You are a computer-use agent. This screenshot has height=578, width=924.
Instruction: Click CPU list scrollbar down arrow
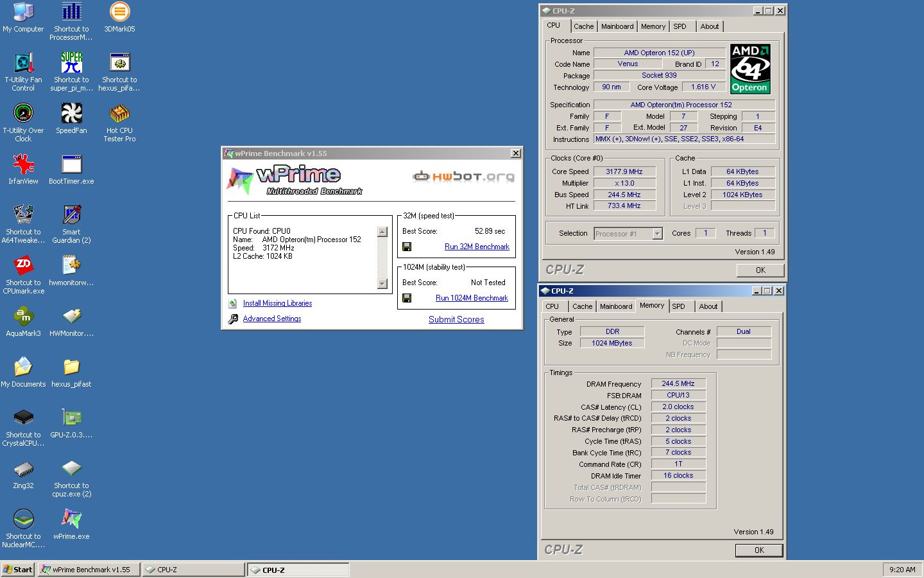[382, 284]
